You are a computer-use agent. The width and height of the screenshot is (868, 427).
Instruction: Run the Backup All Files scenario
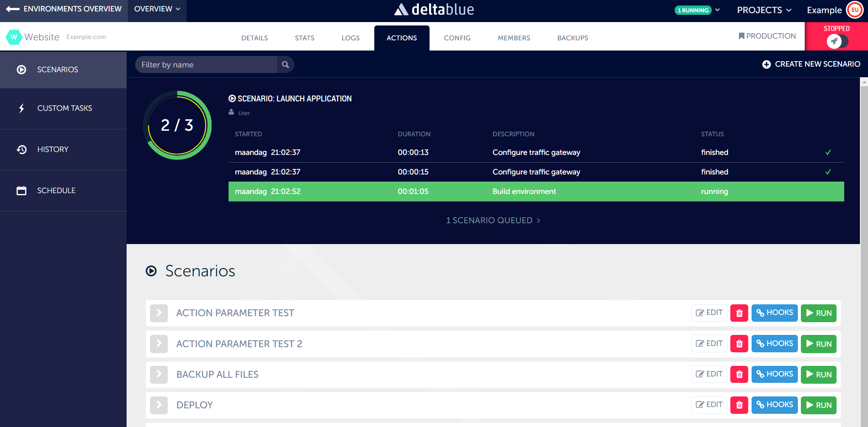click(818, 374)
